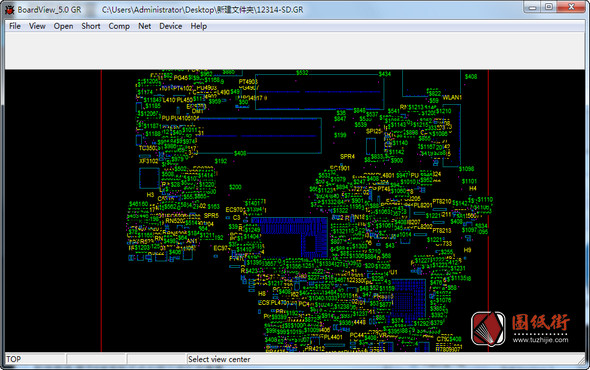Viewport: 590px width, 370px height.
Task: Click the 'Select view center' status message
Action: [x=219, y=359]
